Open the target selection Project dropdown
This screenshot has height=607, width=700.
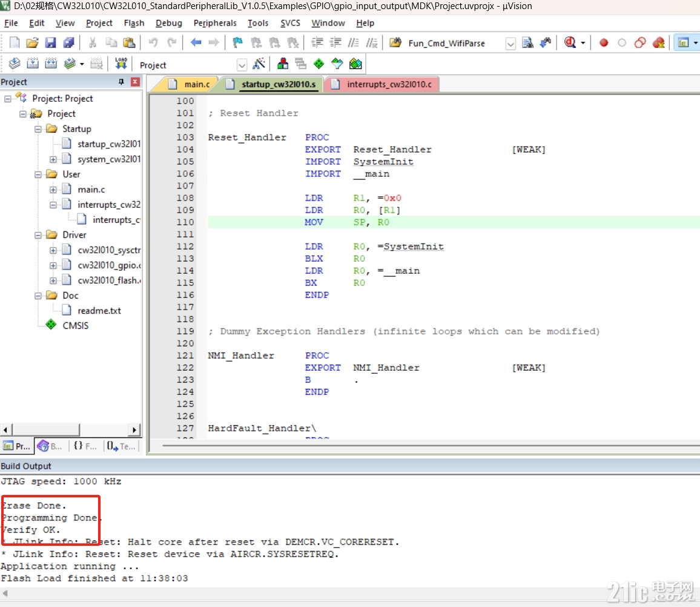coord(242,65)
